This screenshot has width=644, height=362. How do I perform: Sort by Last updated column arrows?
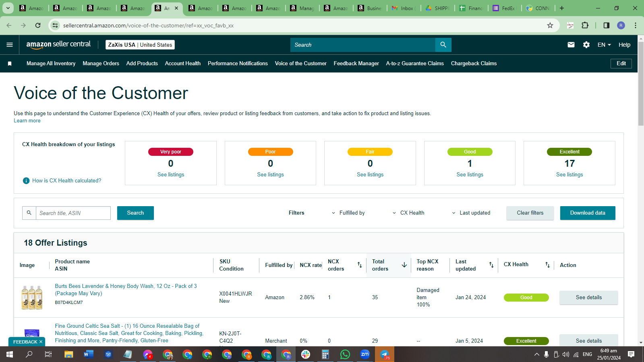point(491,265)
